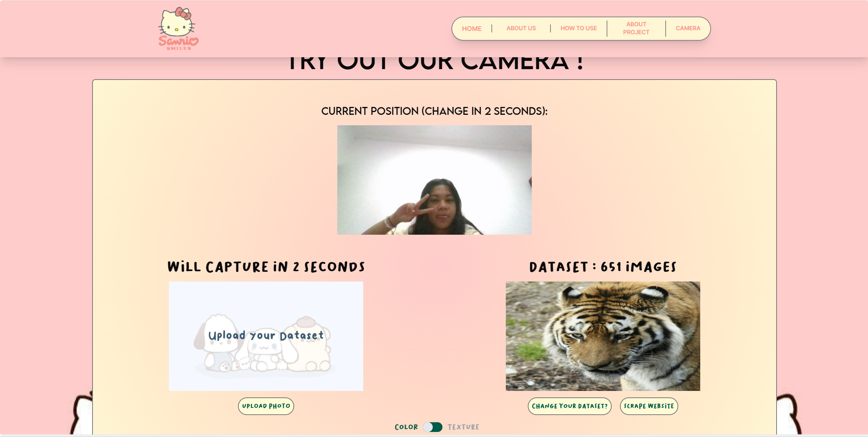Viewport: 868px width, 437px height.
Task: Click the 'Will capture in 2 seconds' heading
Action: (x=266, y=267)
